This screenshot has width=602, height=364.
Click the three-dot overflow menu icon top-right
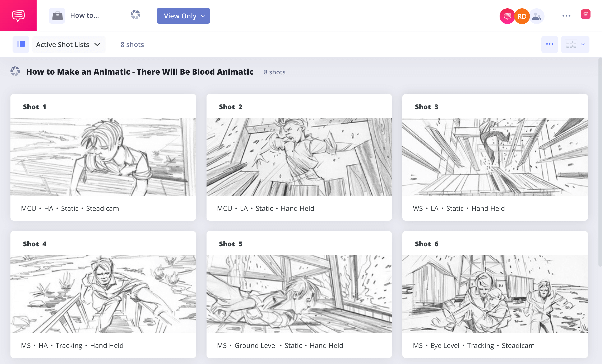(x=566, y=16)
